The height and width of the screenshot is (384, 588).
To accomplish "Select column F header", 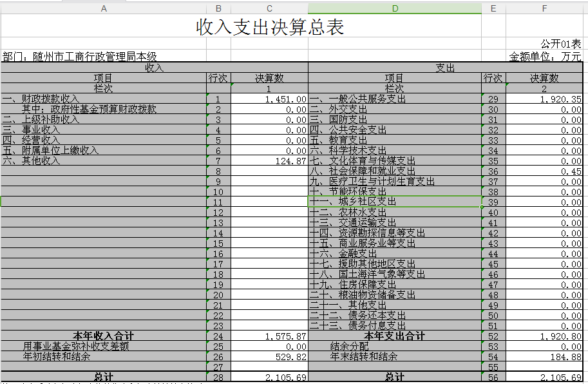I will click(544, 8).
